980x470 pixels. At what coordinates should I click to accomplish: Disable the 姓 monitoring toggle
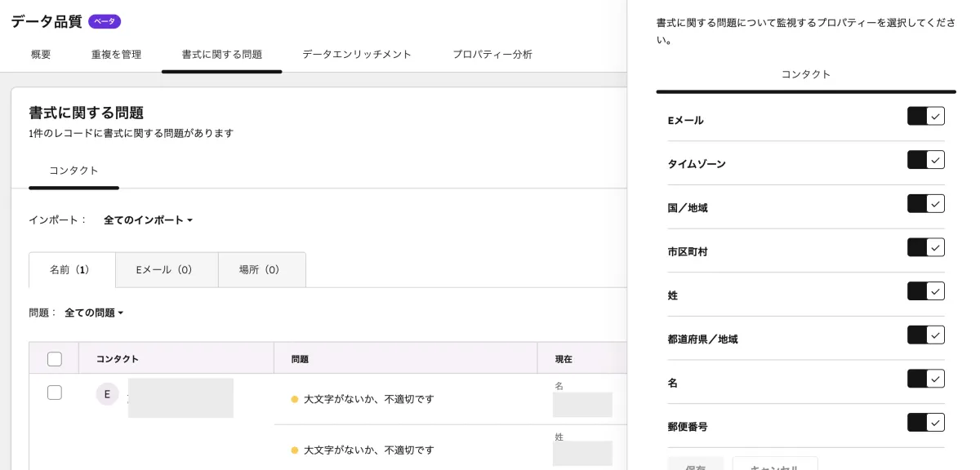tap(925, 291)
